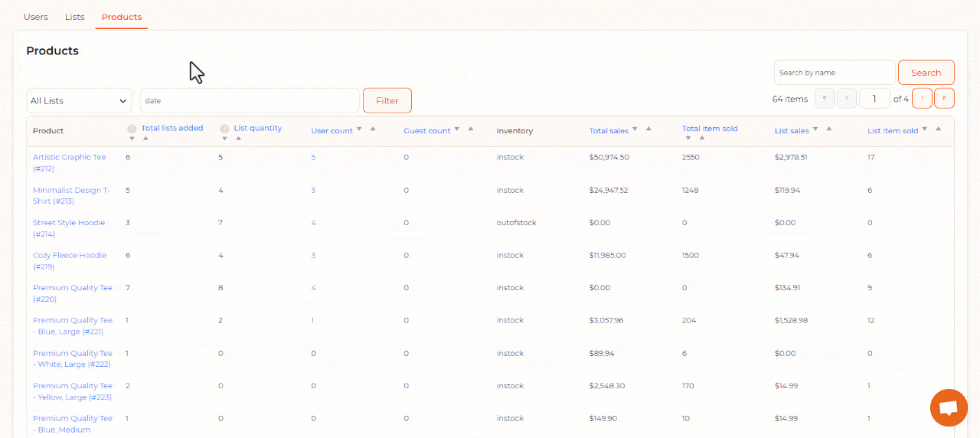This screenshot has height=438, width=980.
Task: Jump to last page button
Action: point(944,98)
